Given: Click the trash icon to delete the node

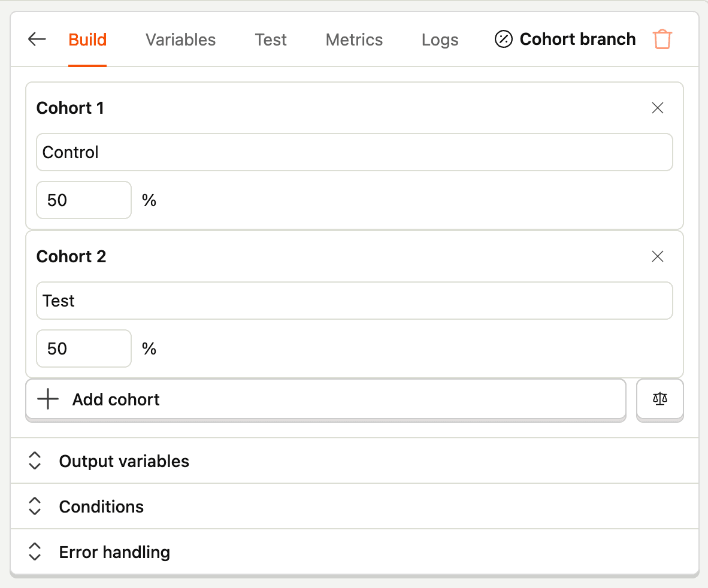Looking at the screenshot, I should click(x=662, y=39).
